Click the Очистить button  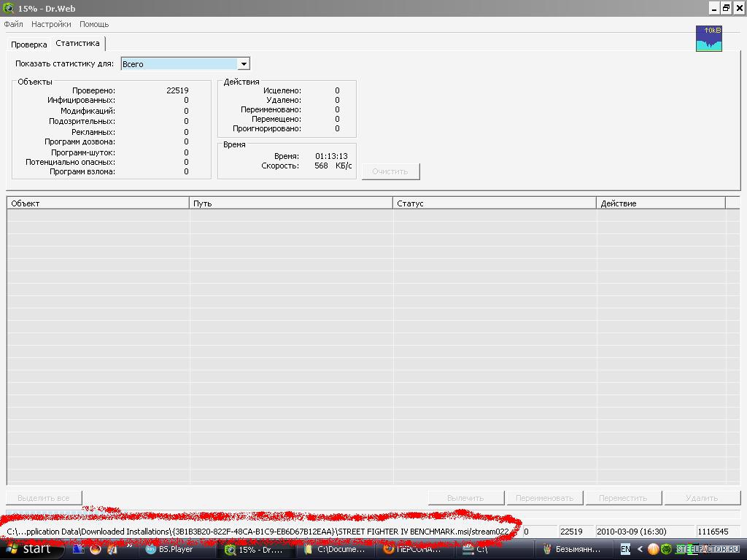click(390, 171)
